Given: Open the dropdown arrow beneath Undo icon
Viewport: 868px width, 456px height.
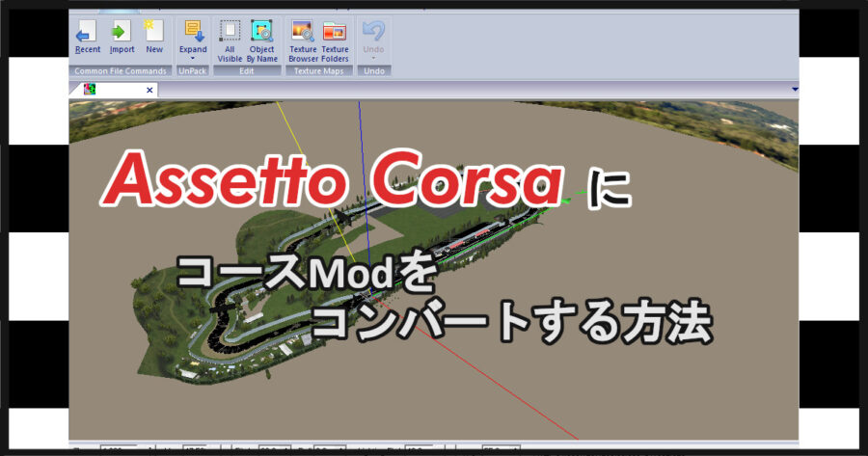Looking at the screenshot, I should pos(373,58).
